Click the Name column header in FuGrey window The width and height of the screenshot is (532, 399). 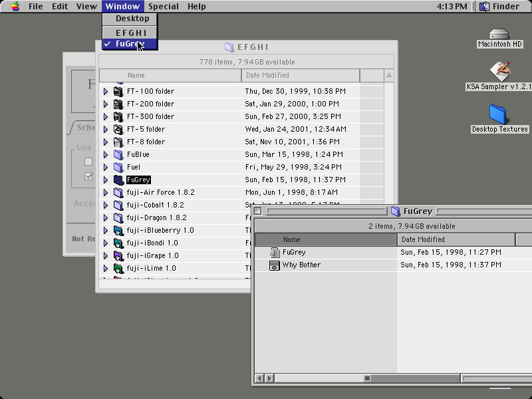(326, 239)
